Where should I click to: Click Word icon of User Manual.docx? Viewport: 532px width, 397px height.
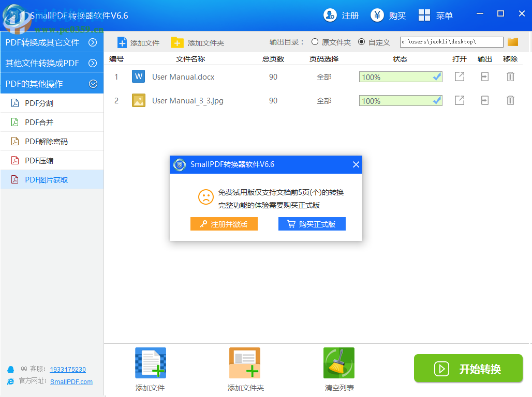pyautogui.click(x=138, y=77)
